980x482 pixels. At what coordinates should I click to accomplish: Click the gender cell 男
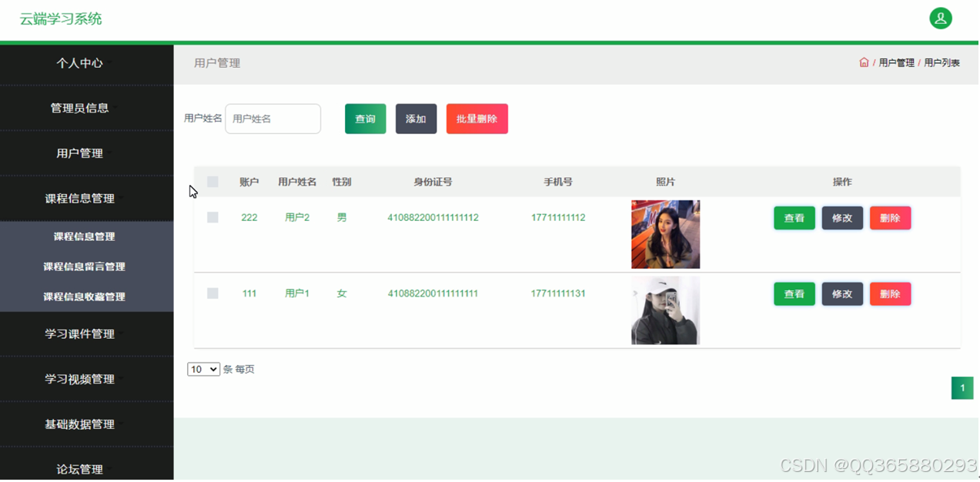pos(342,218)
